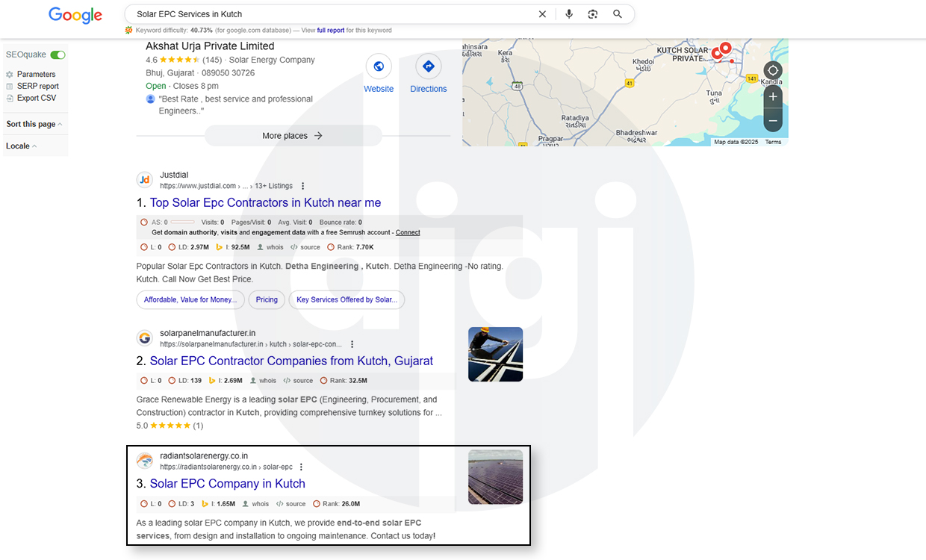The width and height of the screenshot is (926, 560).
Task: Zoom in on the map
Action: [773, 96]
